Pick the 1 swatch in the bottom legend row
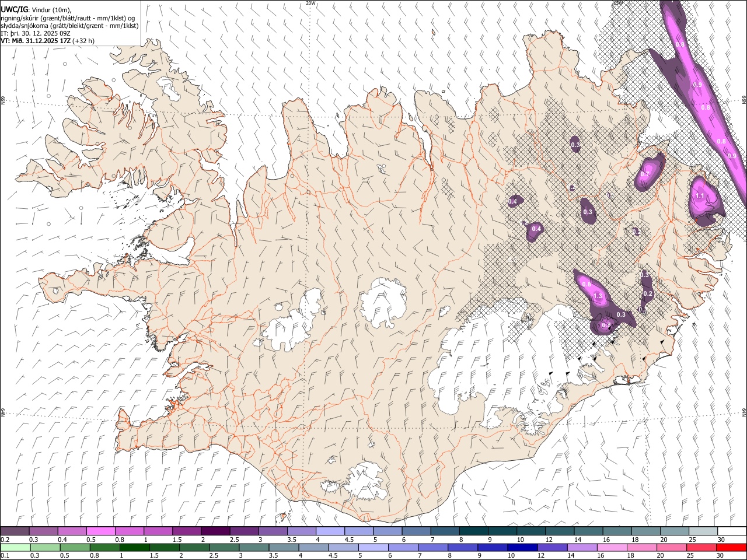Screen dimensions: 747x560 (x=134, y=547)
